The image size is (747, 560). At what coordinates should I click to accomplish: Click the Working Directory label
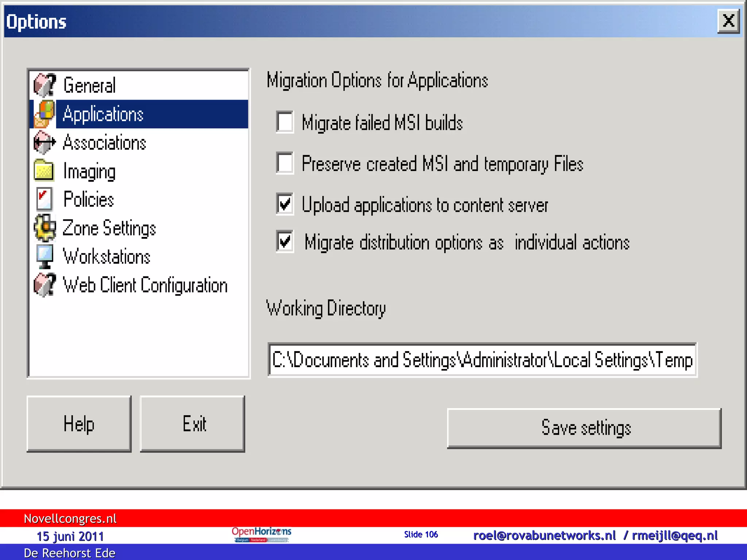[x=326, y=308]
